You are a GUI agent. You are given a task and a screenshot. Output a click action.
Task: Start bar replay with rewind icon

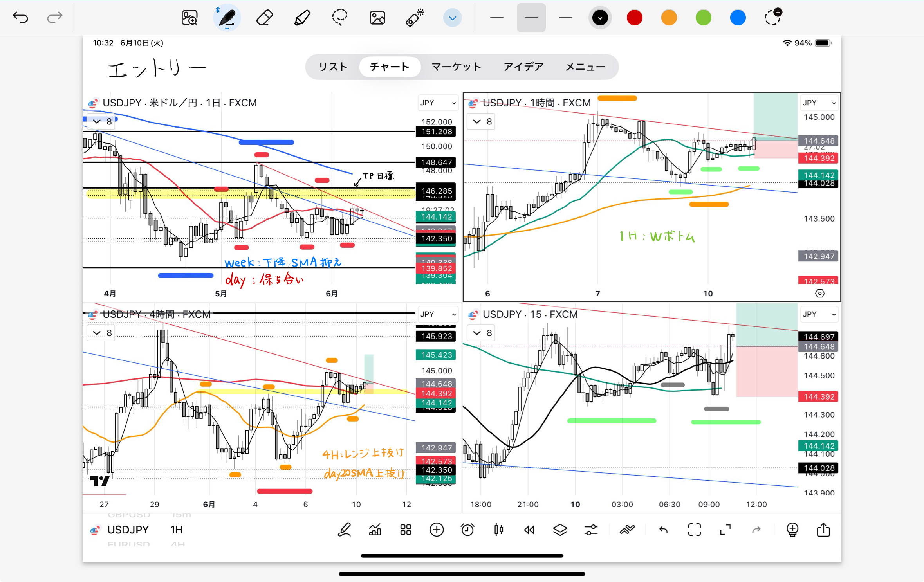529,530
